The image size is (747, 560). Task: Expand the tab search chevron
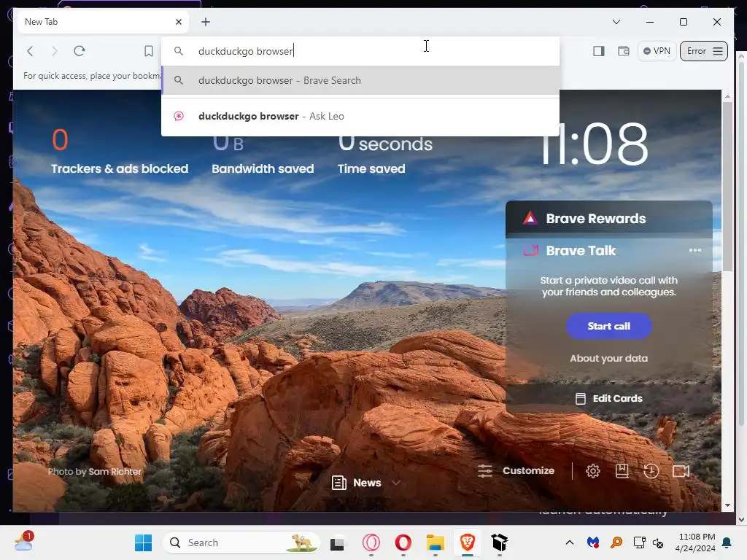616,22
